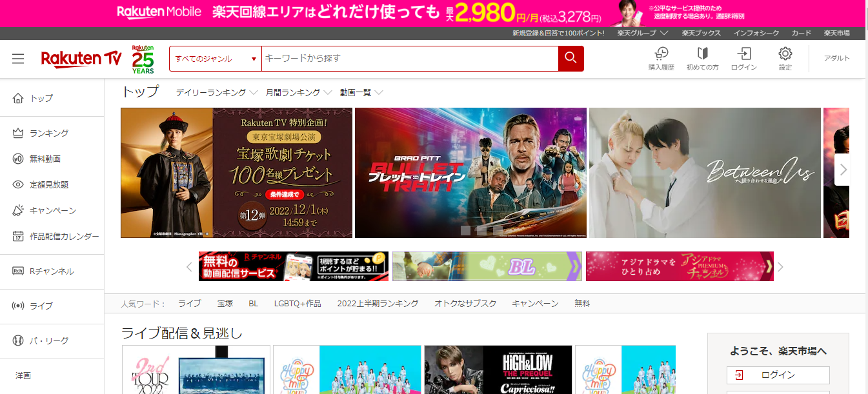The image size is (868, 394).
Task: Open the 購入履歴 (purchase history) icon
Action: coord(661,58)
